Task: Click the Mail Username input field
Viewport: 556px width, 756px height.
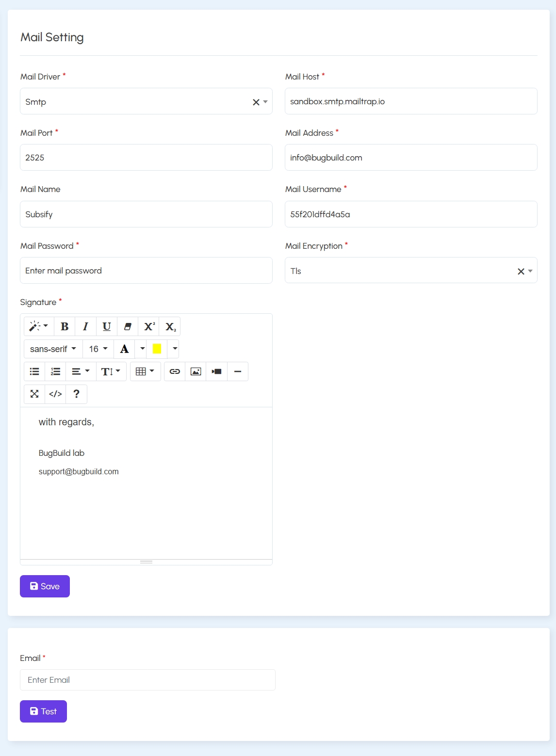Action: [411, 214]
